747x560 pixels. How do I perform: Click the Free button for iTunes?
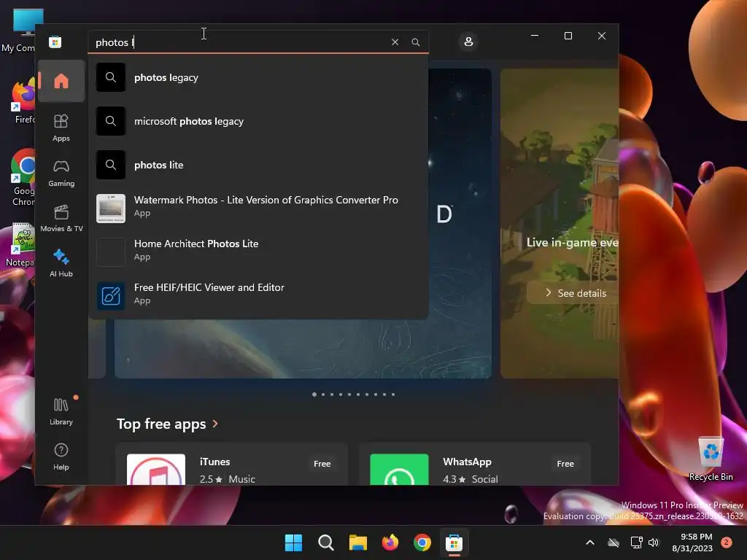click(322, 463)
